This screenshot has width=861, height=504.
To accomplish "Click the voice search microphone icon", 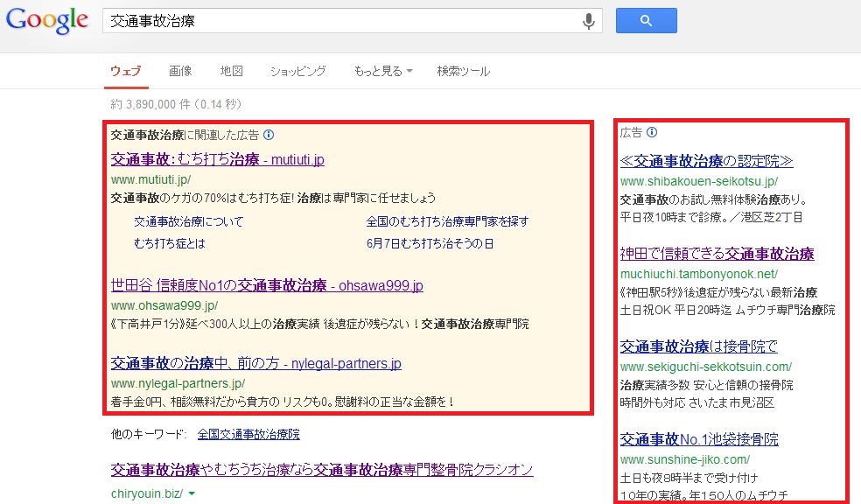I will [x=589, y=21].
